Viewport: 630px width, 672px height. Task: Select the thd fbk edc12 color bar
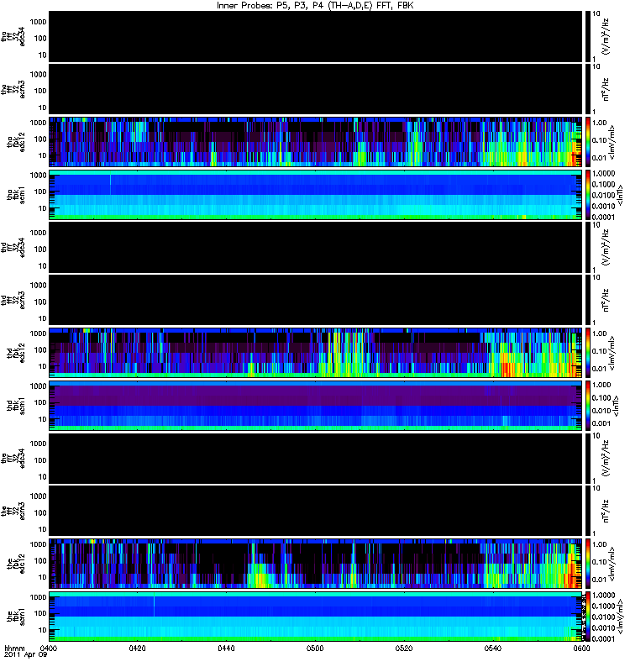pos(587,352)
